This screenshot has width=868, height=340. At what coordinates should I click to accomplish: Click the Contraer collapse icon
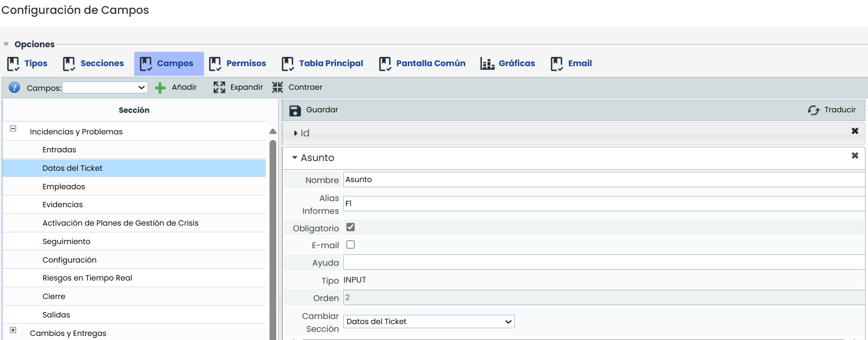pos(277,87)
